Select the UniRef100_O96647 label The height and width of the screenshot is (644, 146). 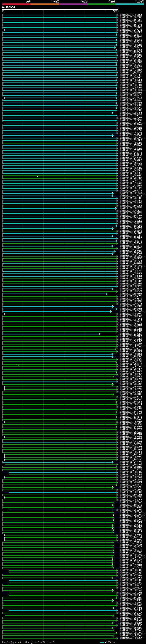(x=131, y=243)
